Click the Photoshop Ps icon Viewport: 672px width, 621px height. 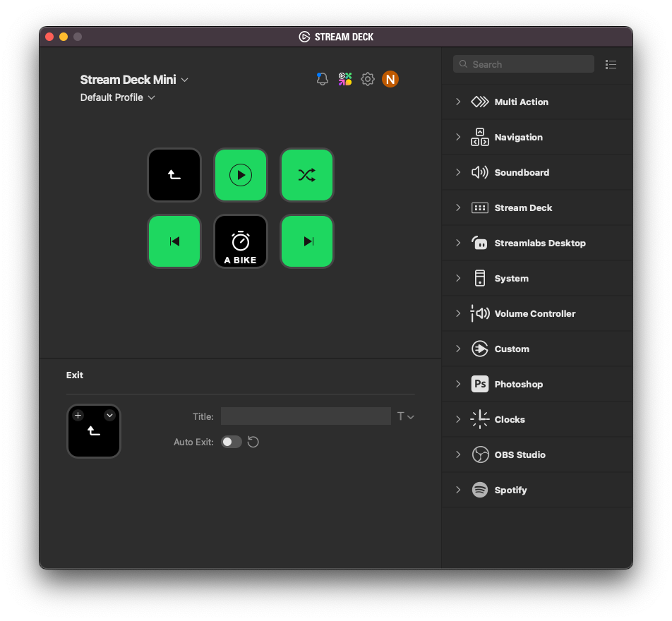[x=479, y=384]
